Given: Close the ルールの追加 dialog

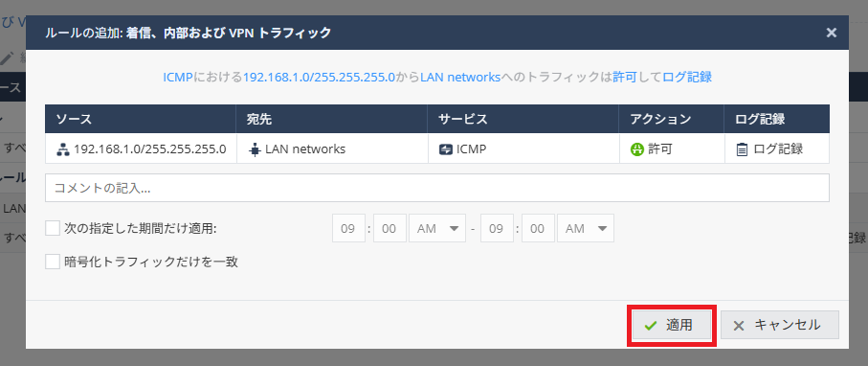Looking at the screenshot, I should tap(831, 33).
